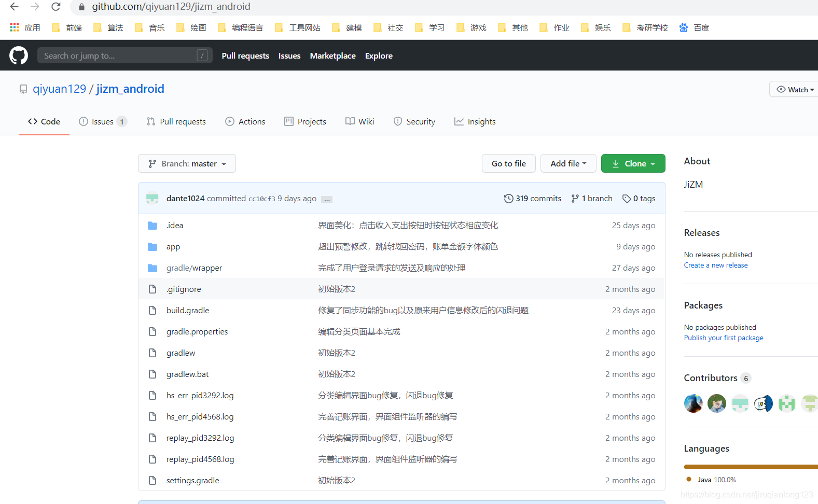Open the Watch dropdown
The image size is (818, 504).
click(x=795, y=90)
